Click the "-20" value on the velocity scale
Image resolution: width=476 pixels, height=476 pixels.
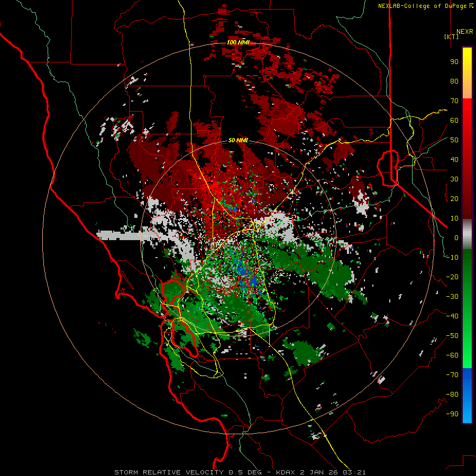(452, 277)
